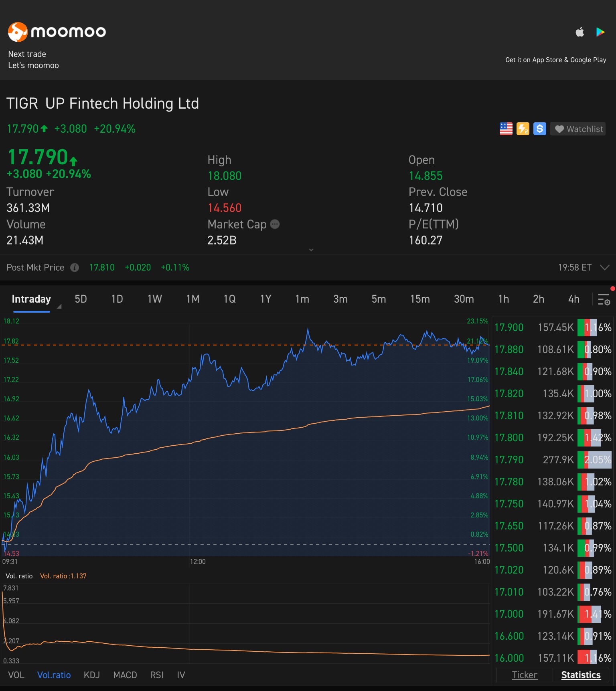Viewport: 616px width, 691px height.
Task: Switch to 5D chart tab
Action: 81,299
